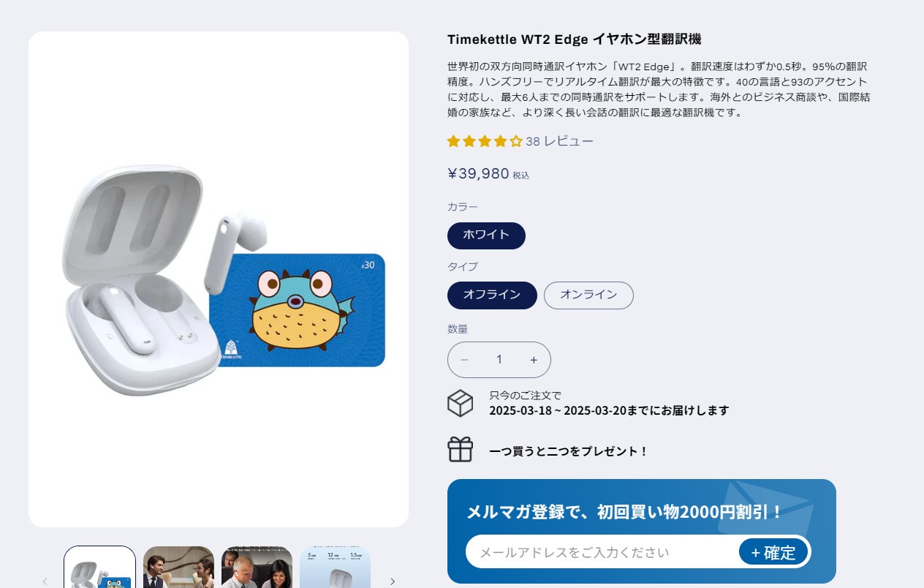The image size is (924, 588).
Task: Focus the email address input field
Action: click(602, 552)
